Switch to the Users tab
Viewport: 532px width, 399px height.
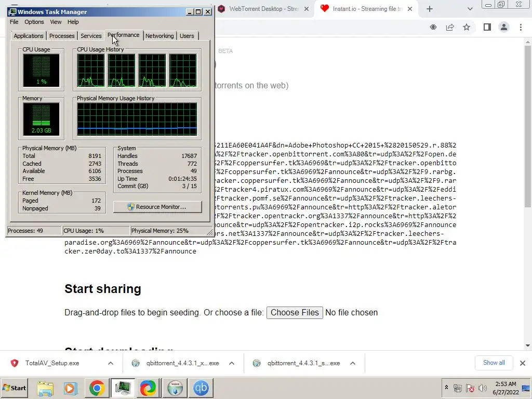(x=187, y=36)
